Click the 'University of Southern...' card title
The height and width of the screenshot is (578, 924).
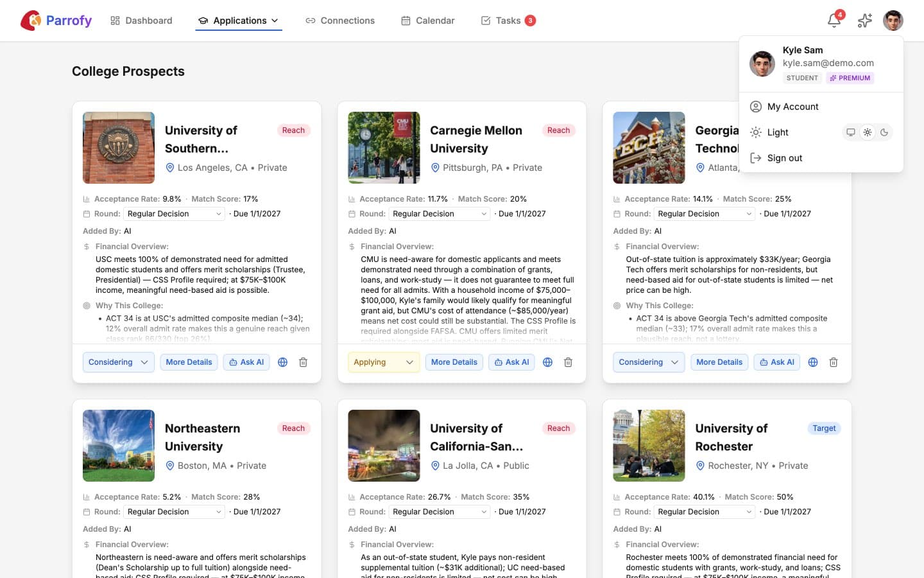201,139
